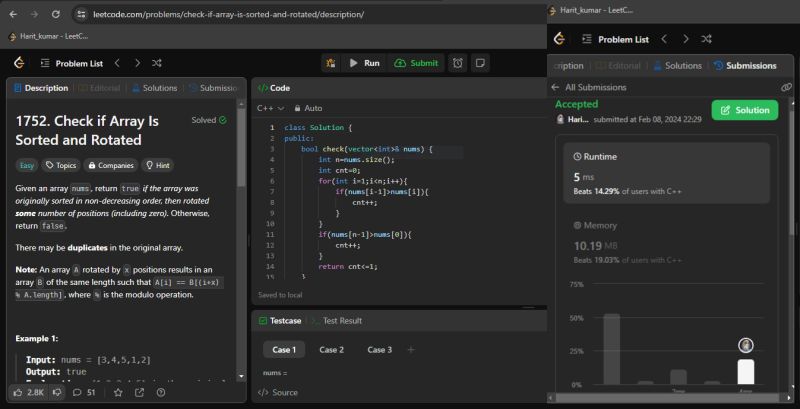Expand the Topics tag section

coord(62,165)
